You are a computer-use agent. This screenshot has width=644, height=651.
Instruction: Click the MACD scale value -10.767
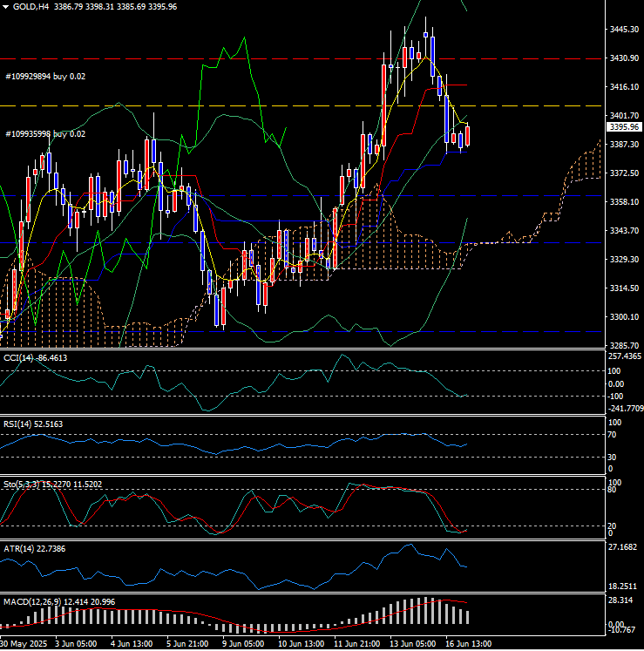point(621,630)
